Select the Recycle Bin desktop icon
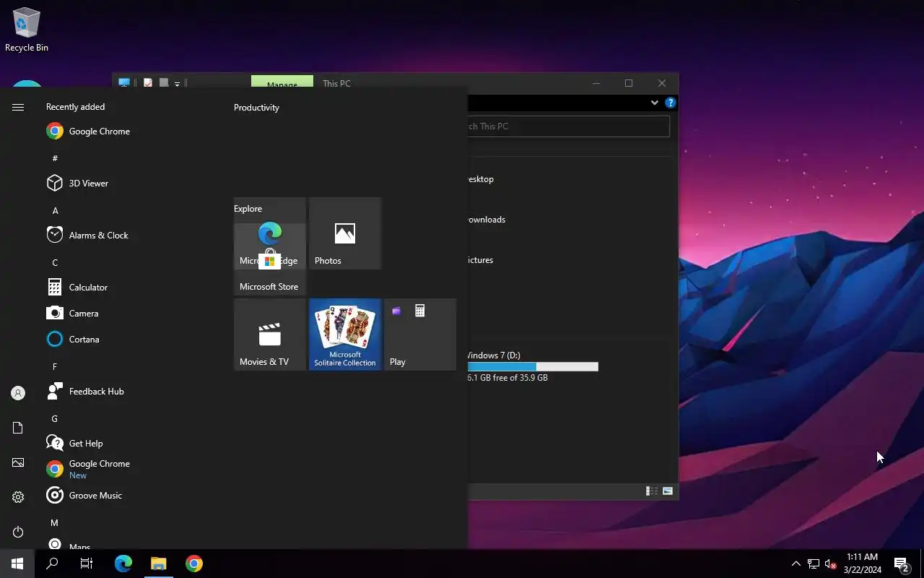 pyautogui.click(x=27, y=30)
